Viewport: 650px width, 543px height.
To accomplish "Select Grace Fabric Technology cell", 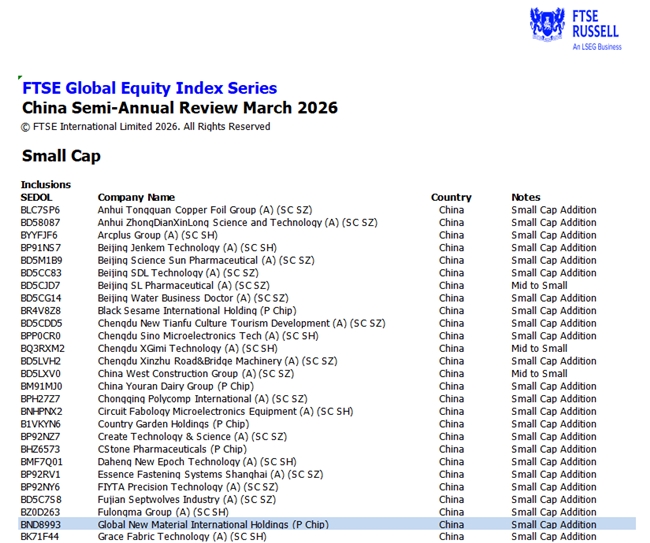I will 182,537.
